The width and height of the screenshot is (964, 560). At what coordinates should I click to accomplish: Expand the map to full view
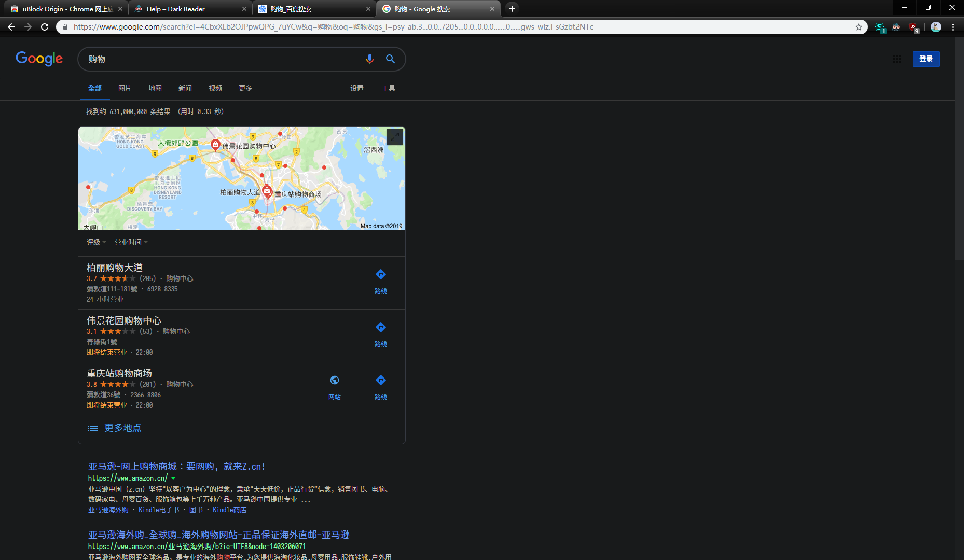point(395,137)
